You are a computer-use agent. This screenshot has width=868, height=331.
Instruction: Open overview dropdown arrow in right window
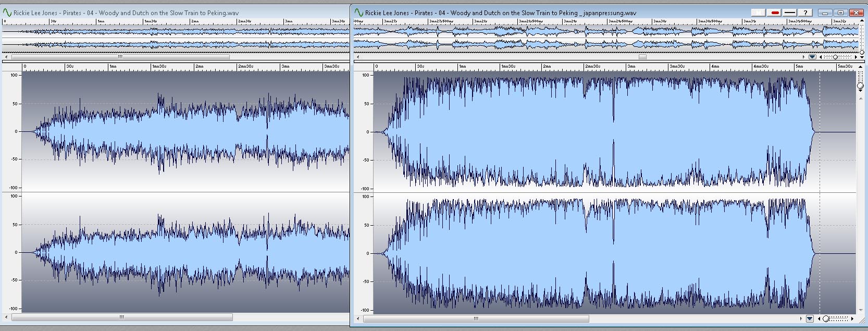coord(812,57)
